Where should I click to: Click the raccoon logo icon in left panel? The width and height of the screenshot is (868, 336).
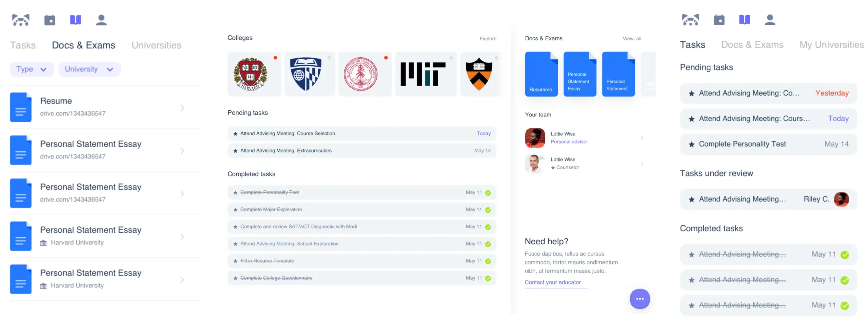[x=20, y=20]
